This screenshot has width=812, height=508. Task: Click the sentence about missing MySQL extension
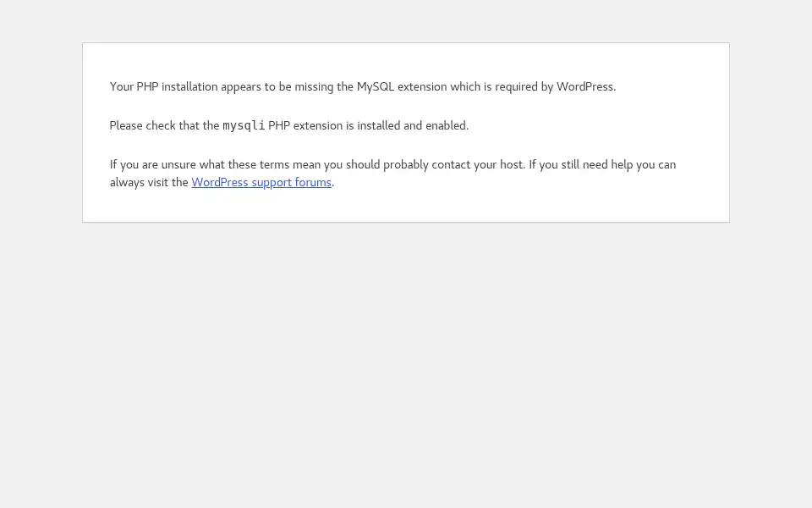[363, 86]
